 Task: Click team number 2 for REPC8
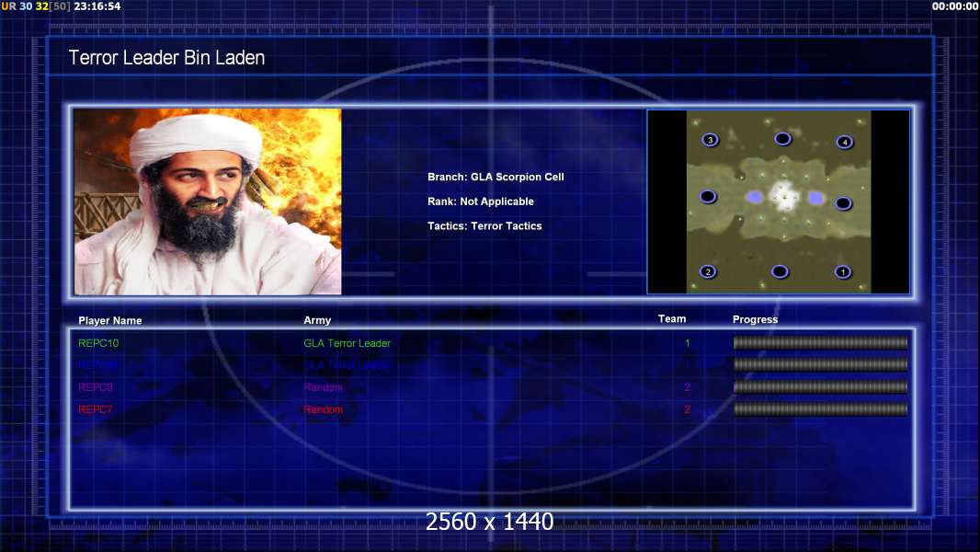(687, 387)
